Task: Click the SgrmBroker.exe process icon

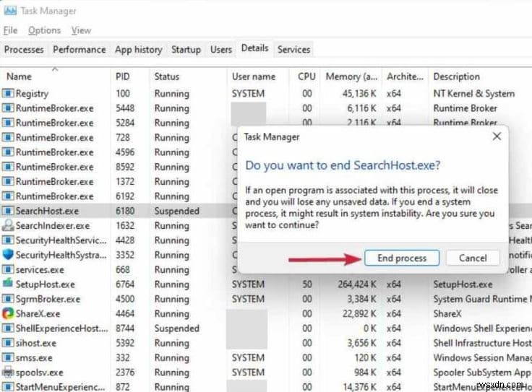Action: [8, 299]
